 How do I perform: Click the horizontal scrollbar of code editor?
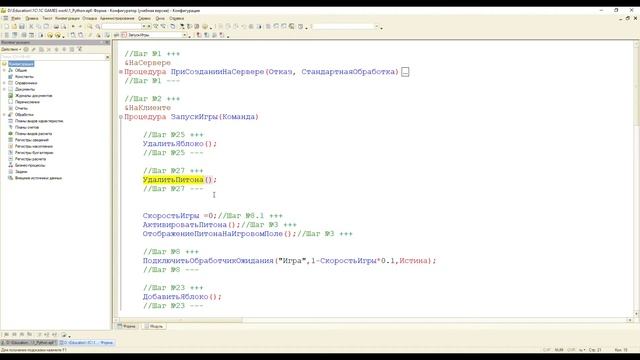click(373, 320)
